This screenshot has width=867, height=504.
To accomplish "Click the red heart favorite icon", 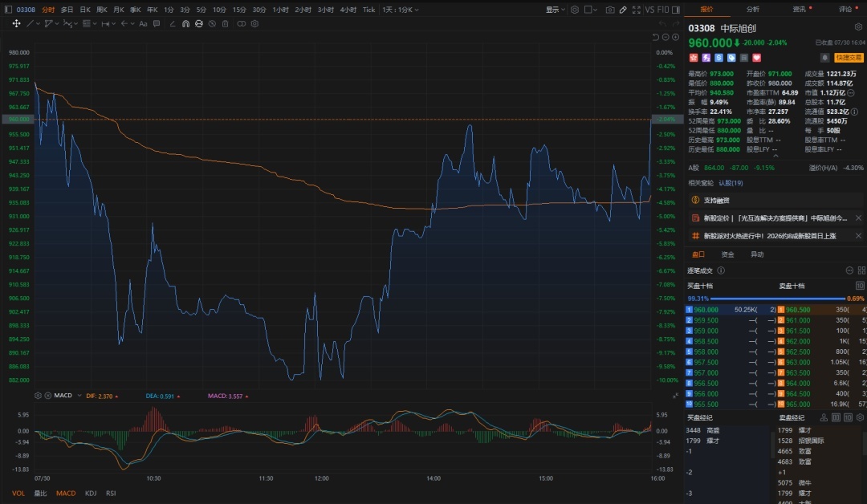I will pyautogui.click(x=757, y=58).
